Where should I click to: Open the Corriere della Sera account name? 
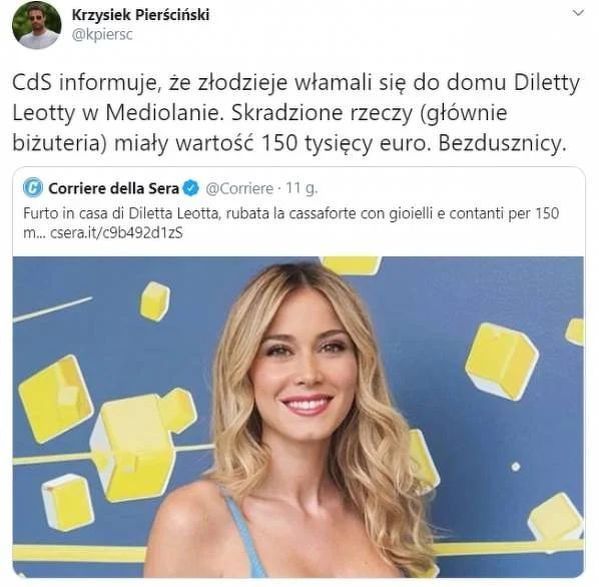(x=113, y=188)
